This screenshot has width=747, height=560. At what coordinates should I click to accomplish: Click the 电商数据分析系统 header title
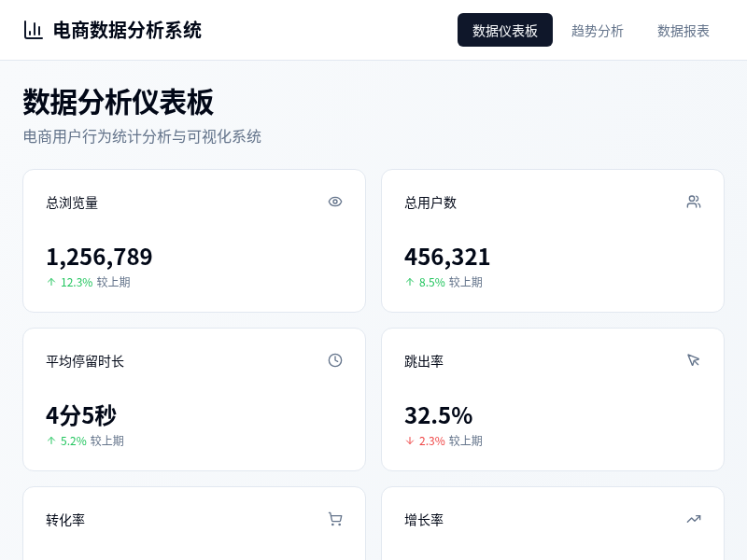click(127, 30)
